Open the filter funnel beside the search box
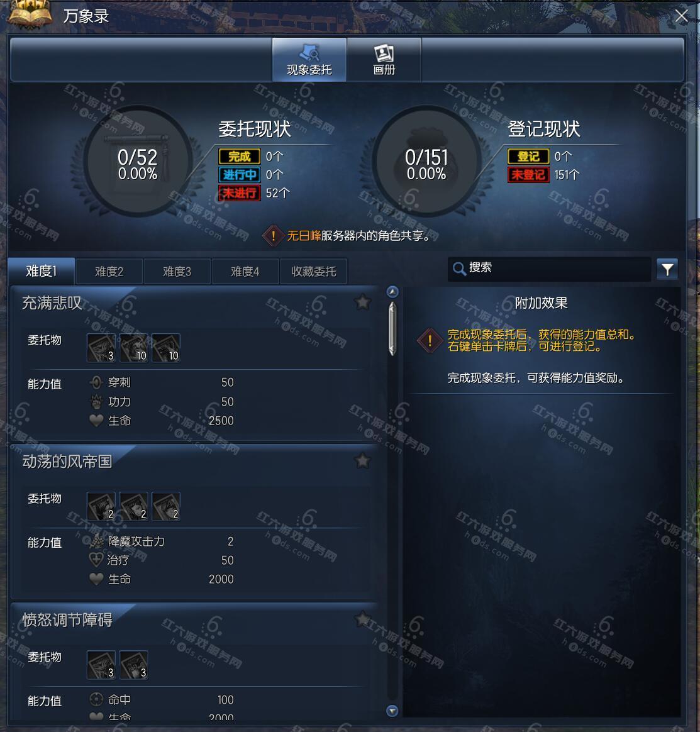The height and width of the screenshot is (732, 700). [667, 269]
